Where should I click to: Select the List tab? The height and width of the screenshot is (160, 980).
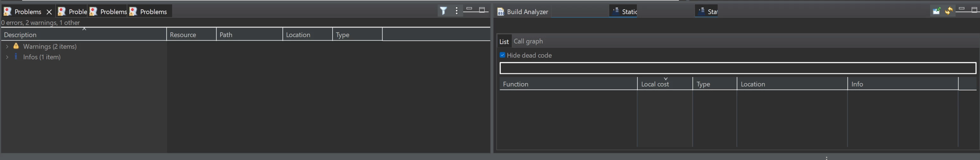click(504, 42)
